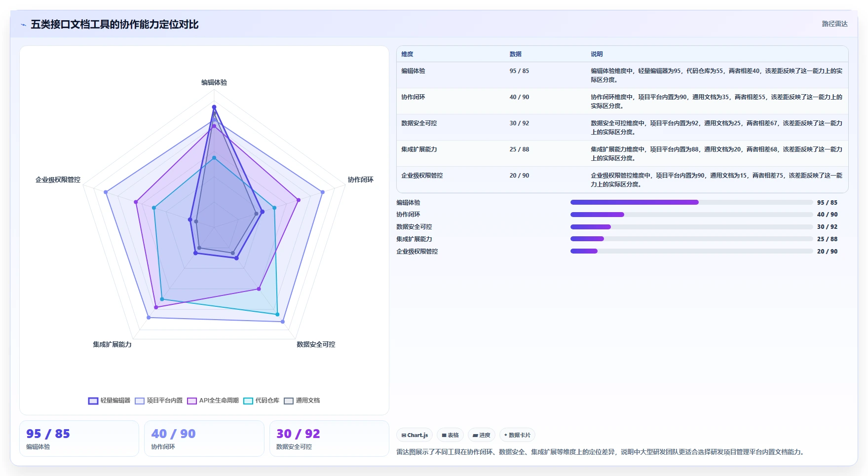Click the 通用文档 legend label
The image size is (868, 476).
tap(308, 401)
